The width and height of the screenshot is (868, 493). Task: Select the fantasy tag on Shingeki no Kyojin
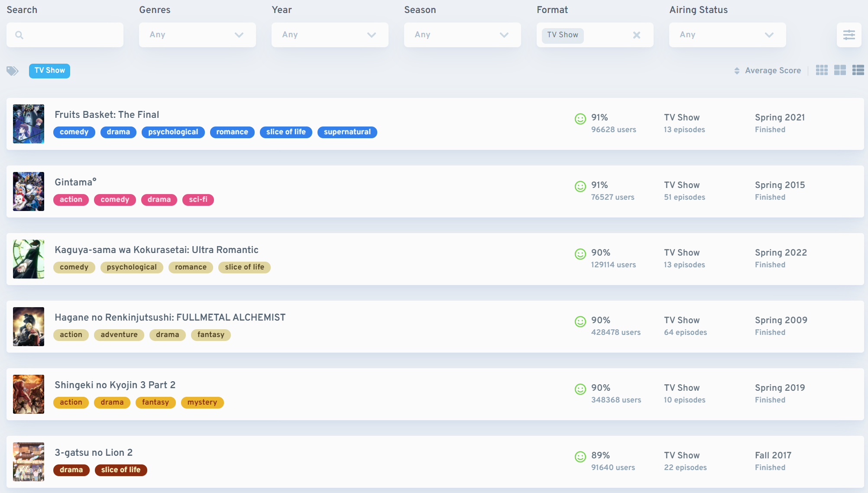155,402
